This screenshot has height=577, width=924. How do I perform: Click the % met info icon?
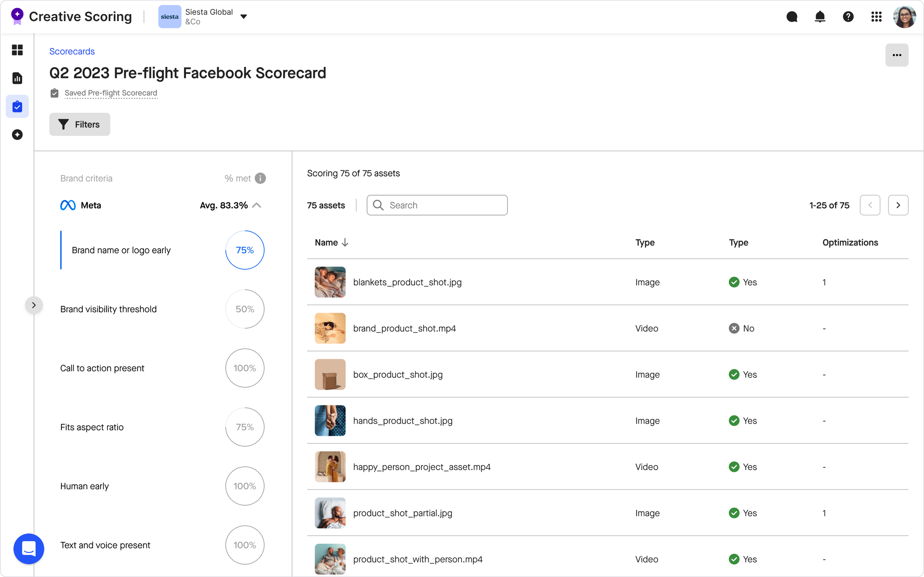coord(260,178)
